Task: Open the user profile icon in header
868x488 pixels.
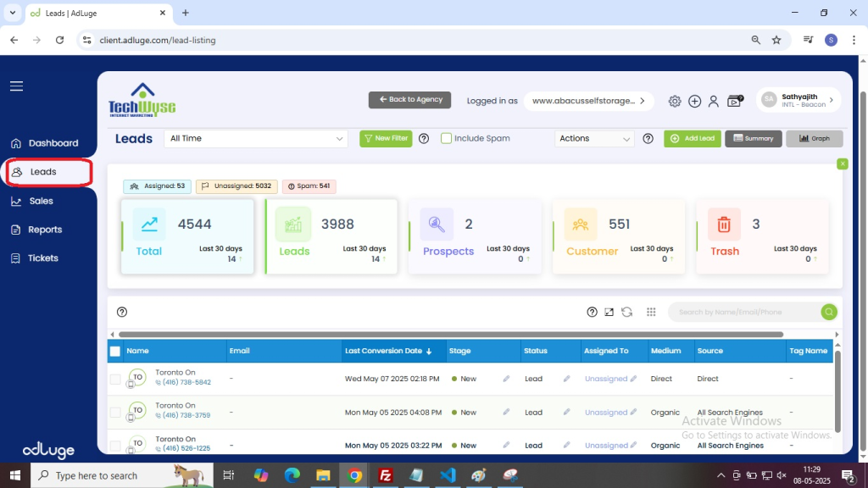Action: (714, 101)
